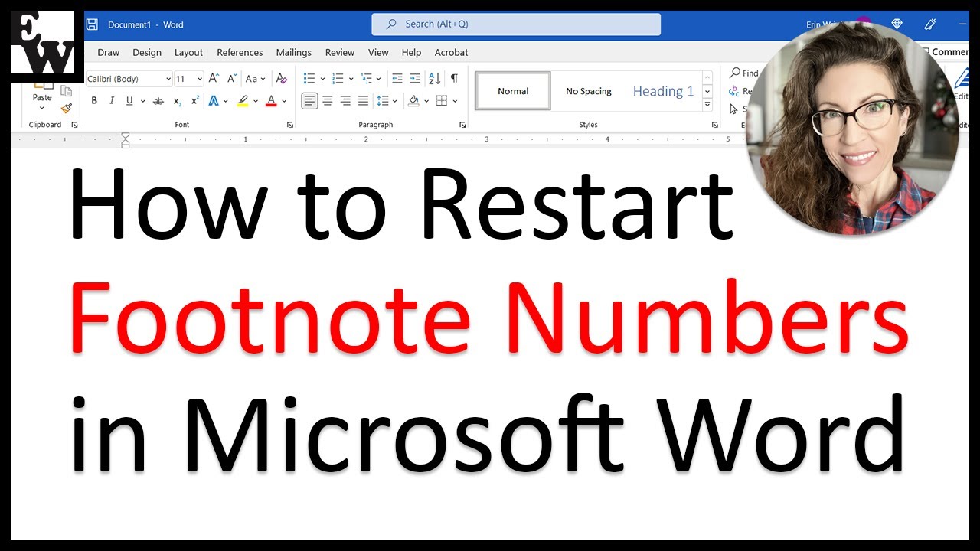Apply the No Spacing style

click(589, 91)
